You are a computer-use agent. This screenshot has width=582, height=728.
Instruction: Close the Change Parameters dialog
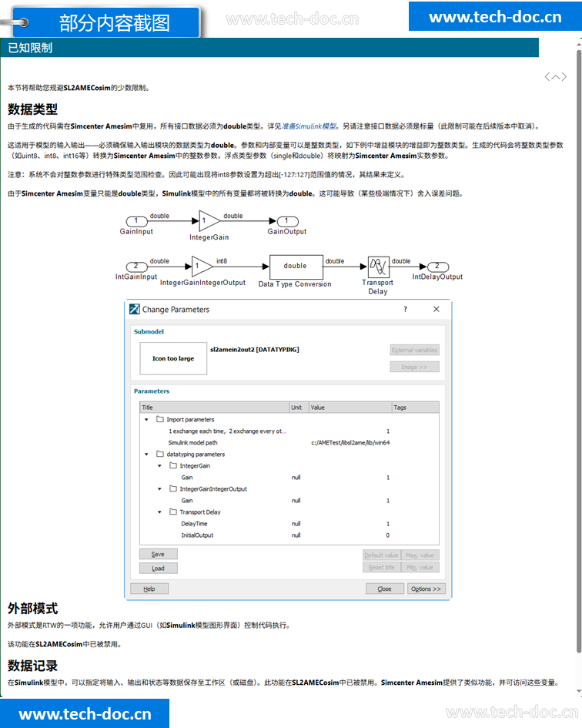436,309
